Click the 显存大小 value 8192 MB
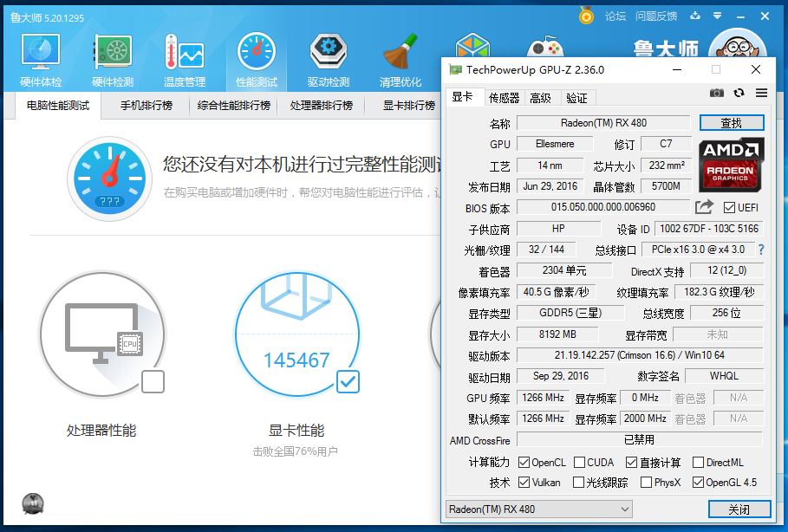 pyautogui.click(x=557, y=334)
